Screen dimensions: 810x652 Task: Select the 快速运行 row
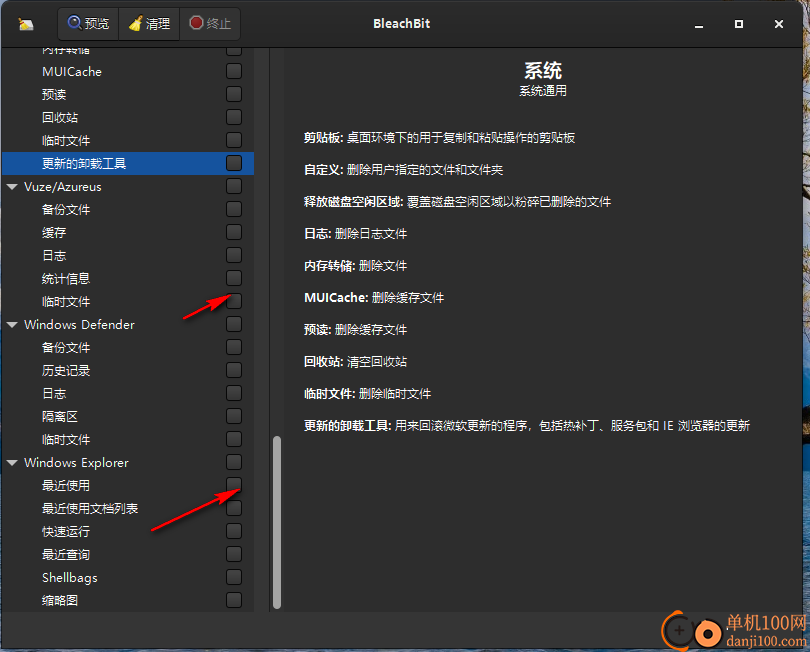128,531
